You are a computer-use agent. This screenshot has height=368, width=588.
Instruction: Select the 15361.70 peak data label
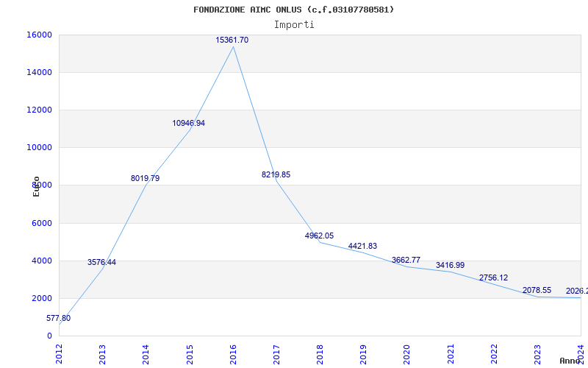pyautogui.click(x=232, y=40)
